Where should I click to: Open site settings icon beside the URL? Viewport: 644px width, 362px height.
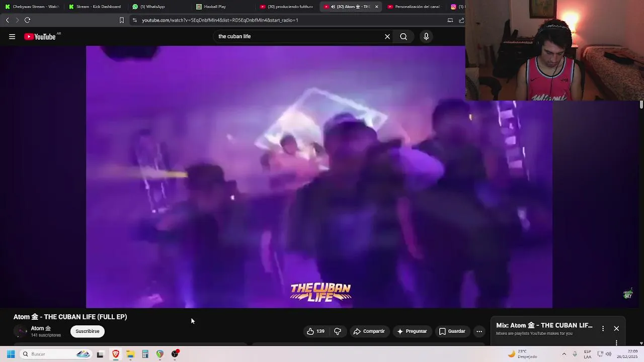(134, 20)
